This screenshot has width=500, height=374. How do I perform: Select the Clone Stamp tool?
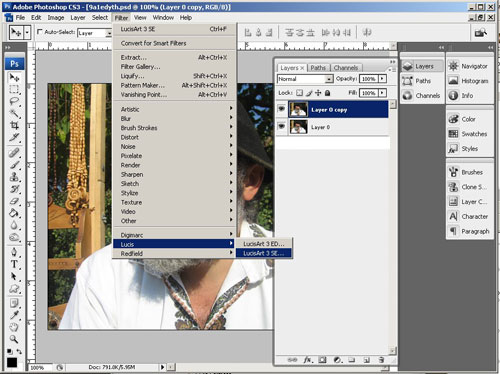point(14,177)
